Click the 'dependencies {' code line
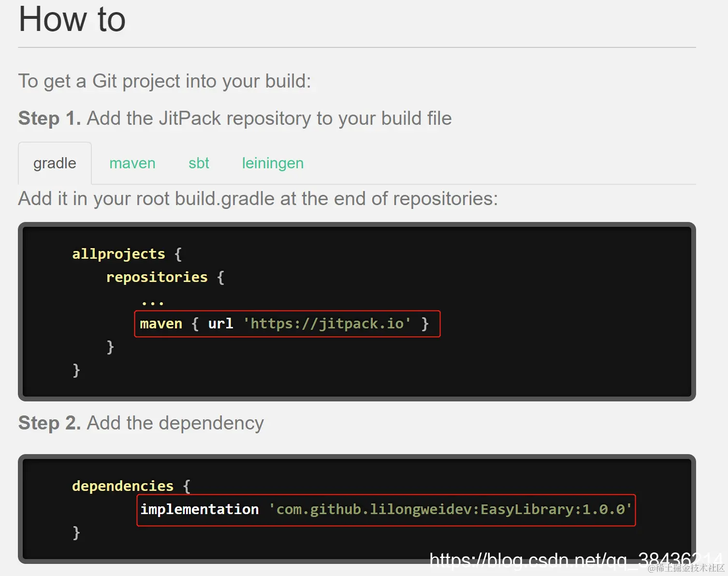 (x=131, y=486)
